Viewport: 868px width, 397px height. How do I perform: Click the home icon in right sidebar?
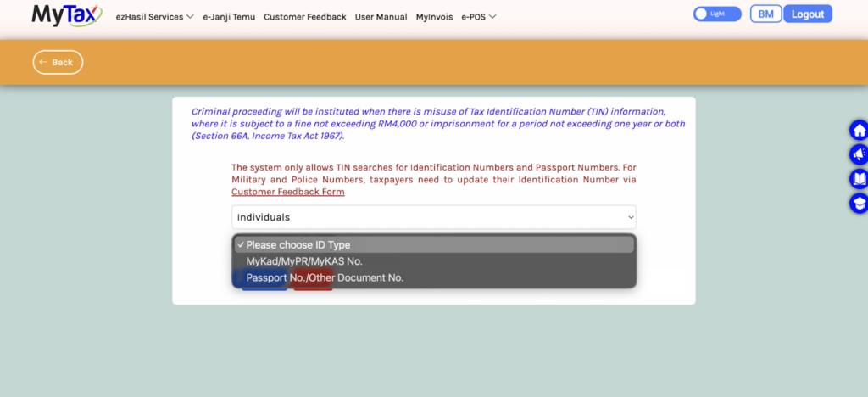858,131
